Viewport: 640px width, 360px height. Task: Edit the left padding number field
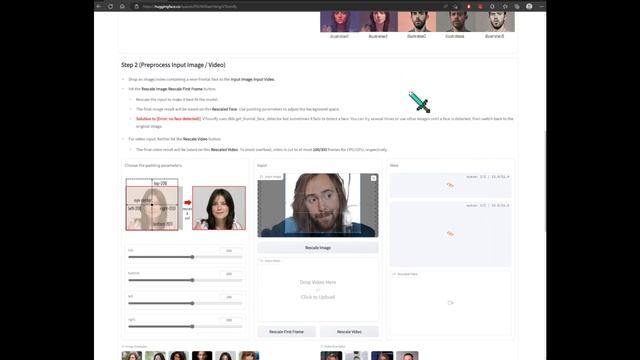(x=231, y=297)
